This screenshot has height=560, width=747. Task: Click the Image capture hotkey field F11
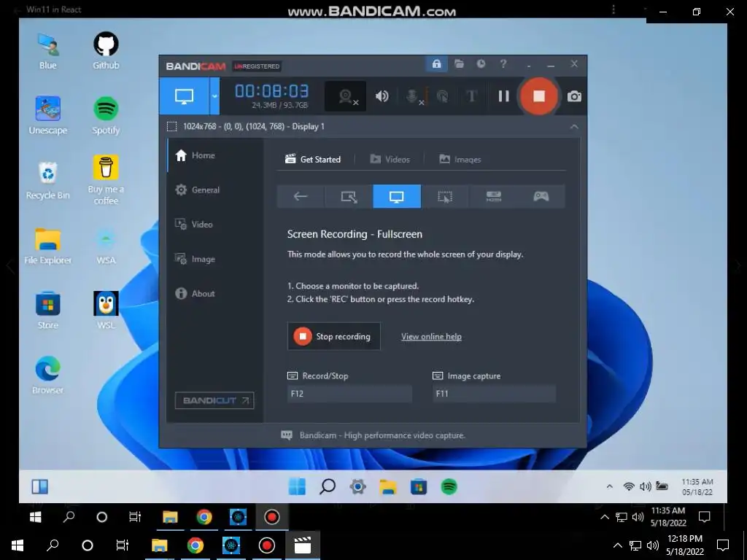[x=494, y=394]
